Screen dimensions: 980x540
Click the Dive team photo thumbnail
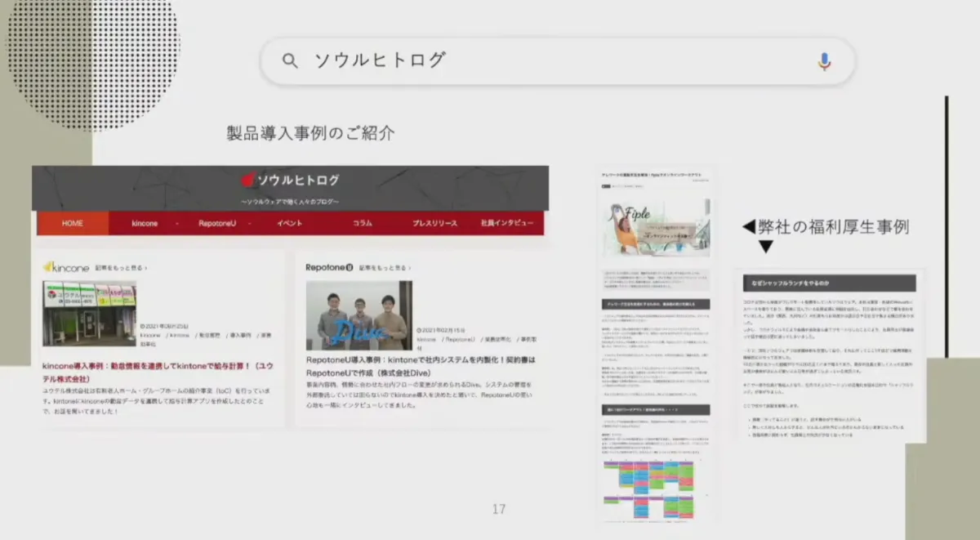coord(359,315)
